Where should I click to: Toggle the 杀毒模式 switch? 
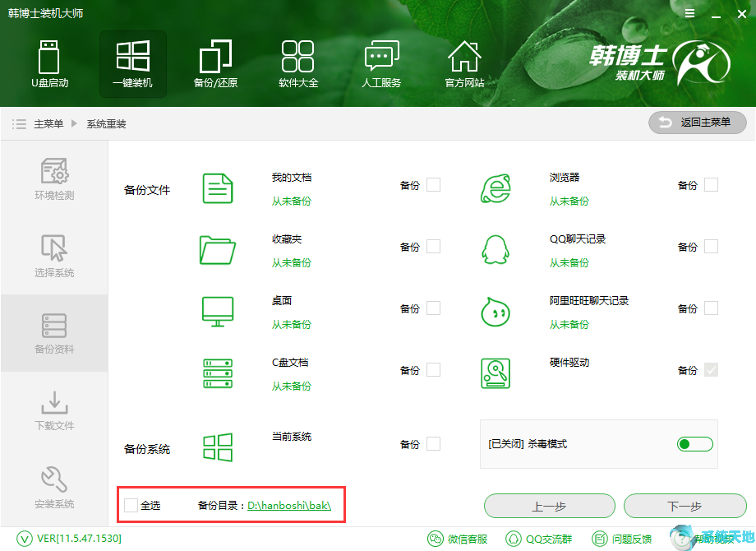[694, 444]
